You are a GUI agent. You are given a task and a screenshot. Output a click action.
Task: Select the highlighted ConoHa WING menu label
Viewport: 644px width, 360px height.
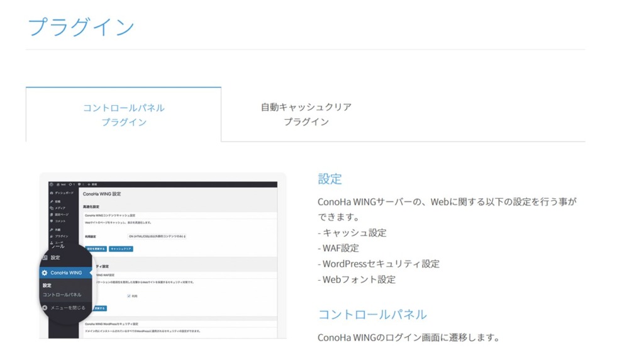pyautogui.click(x=66, y=273)
